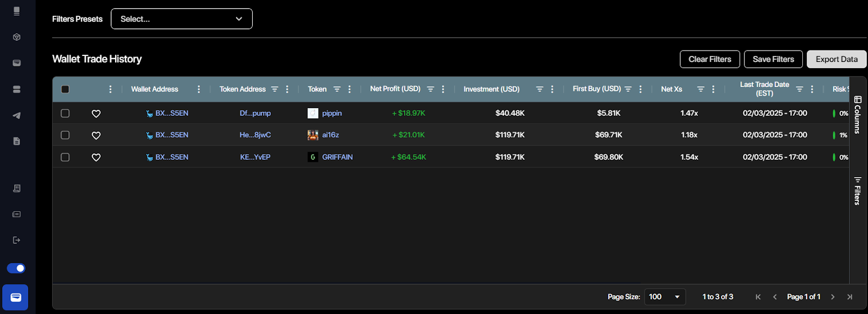Select the GRIFFAIN row checkbox
The width and height of the screenshot is (868, 314).
click(x=65, y=157)
